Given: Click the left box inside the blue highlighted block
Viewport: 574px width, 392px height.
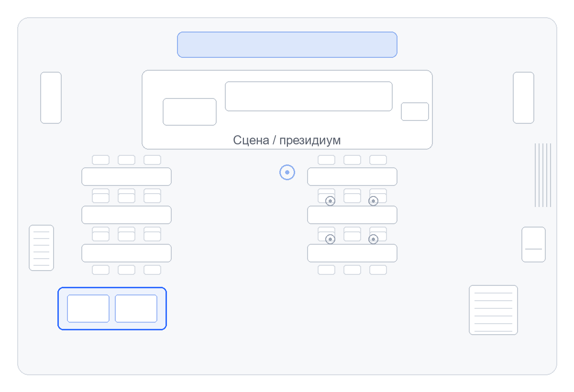Looking at the screenshot, I should click(x=88, y=308).
